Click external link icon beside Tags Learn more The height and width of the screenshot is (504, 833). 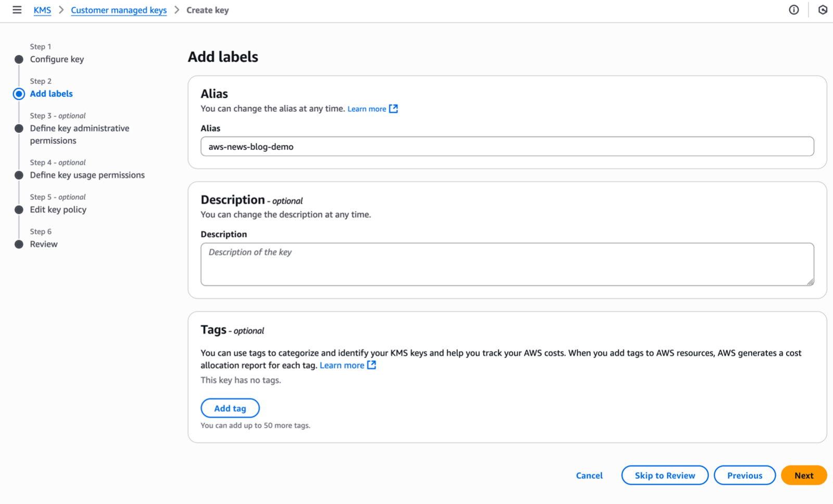click(x=371, y=365)
